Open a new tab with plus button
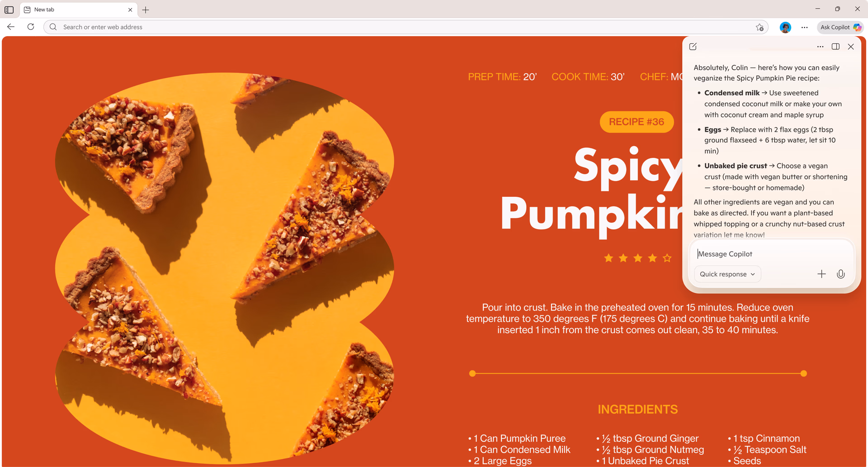868x467 pixels. (x=146, y=10)
